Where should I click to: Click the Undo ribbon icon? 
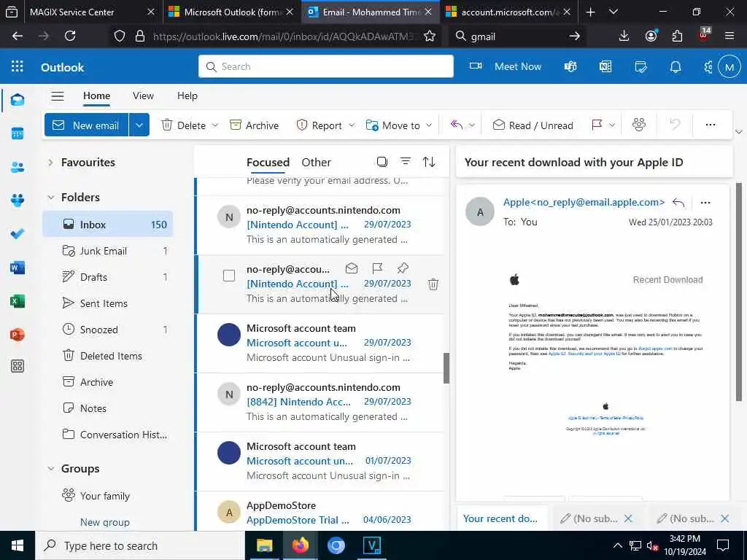click(675, 125)
